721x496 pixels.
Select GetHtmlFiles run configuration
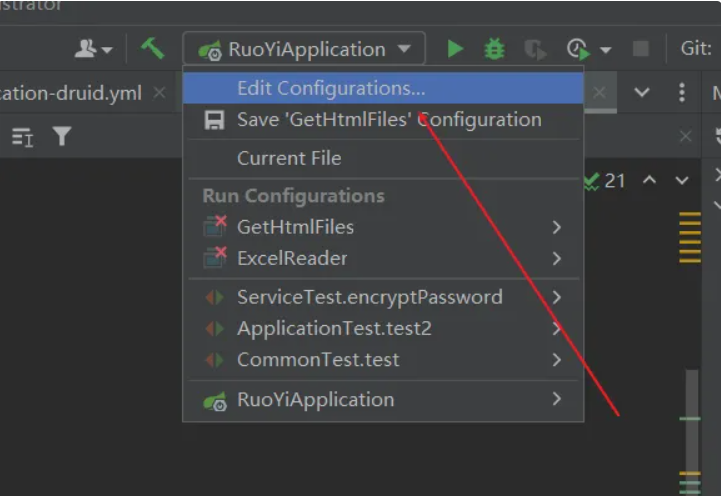[x=383, y=227]
